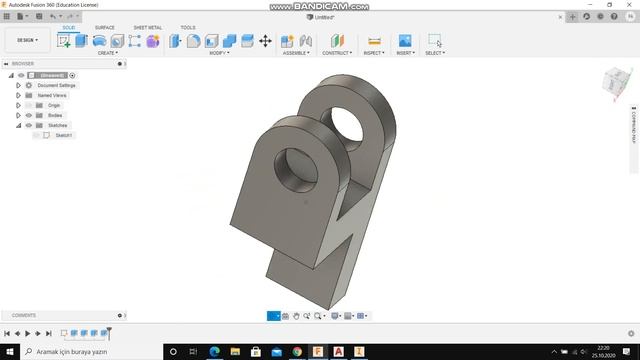The image size is (640, 360).
Task: Jump to the timeline end
Action: click(49, 333)
